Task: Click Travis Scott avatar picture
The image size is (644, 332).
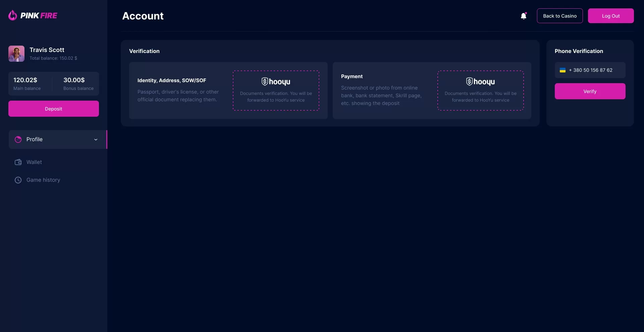Action: (16, 54)
